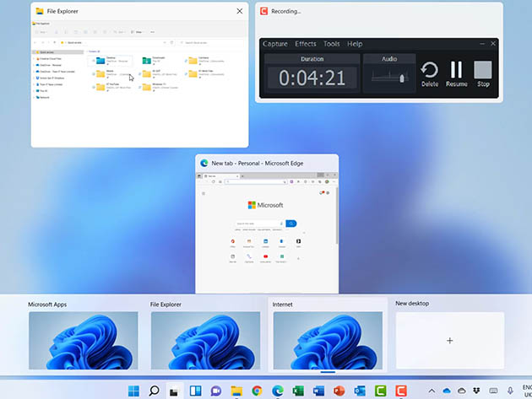Open PowerPoint from the taskbar

(339, 391)
